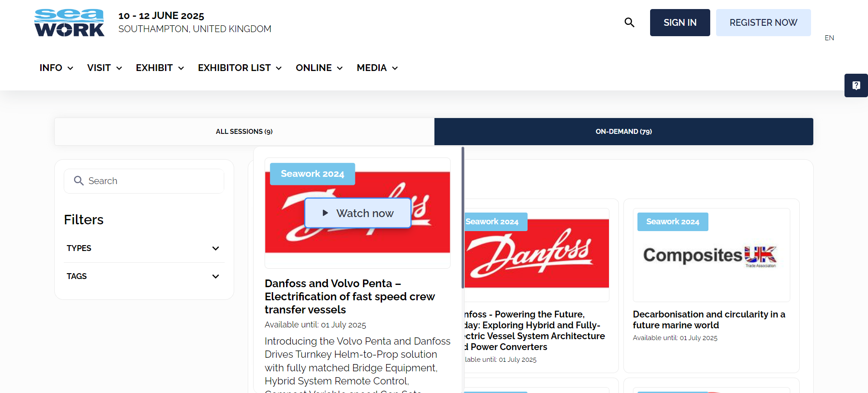The image size is (868, 393).
Task: Expand the TYPES filter
Action: pyautogui.click(x=144, y=248)
